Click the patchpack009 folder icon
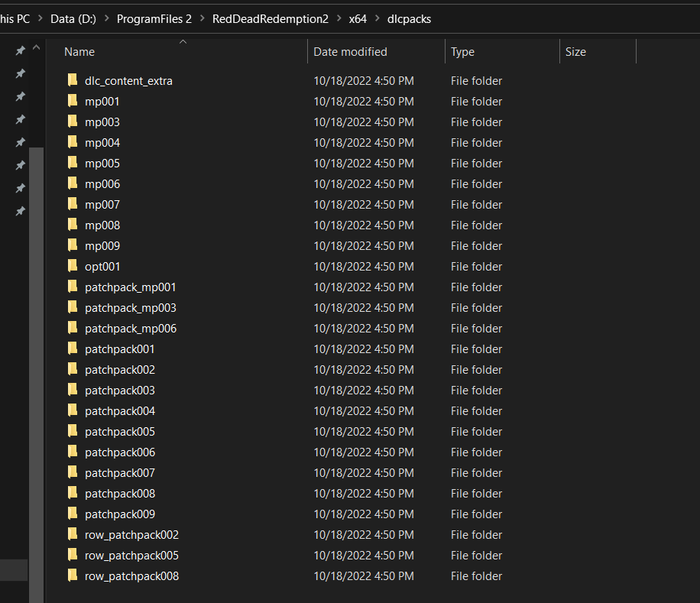 point(73,514)
